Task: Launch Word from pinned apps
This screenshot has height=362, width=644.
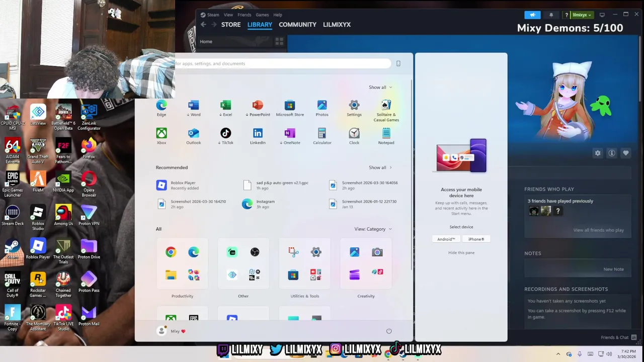Action: point(194,108)
